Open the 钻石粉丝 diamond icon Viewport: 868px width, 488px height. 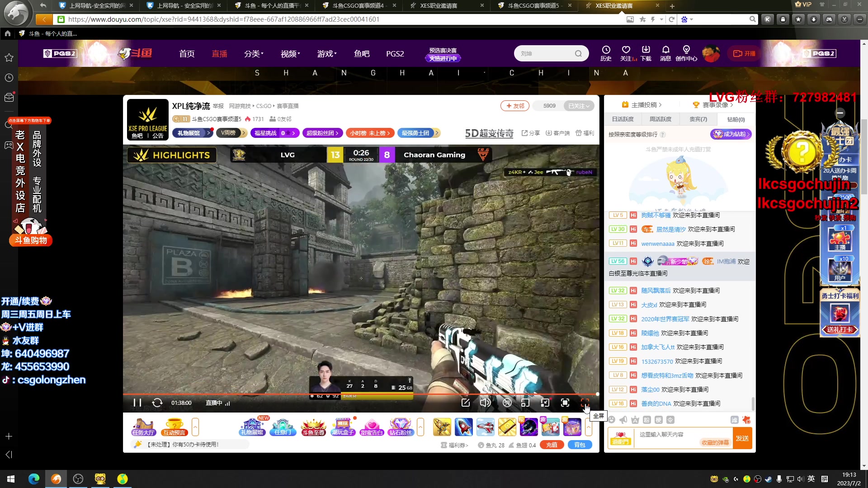click(401, 427)
